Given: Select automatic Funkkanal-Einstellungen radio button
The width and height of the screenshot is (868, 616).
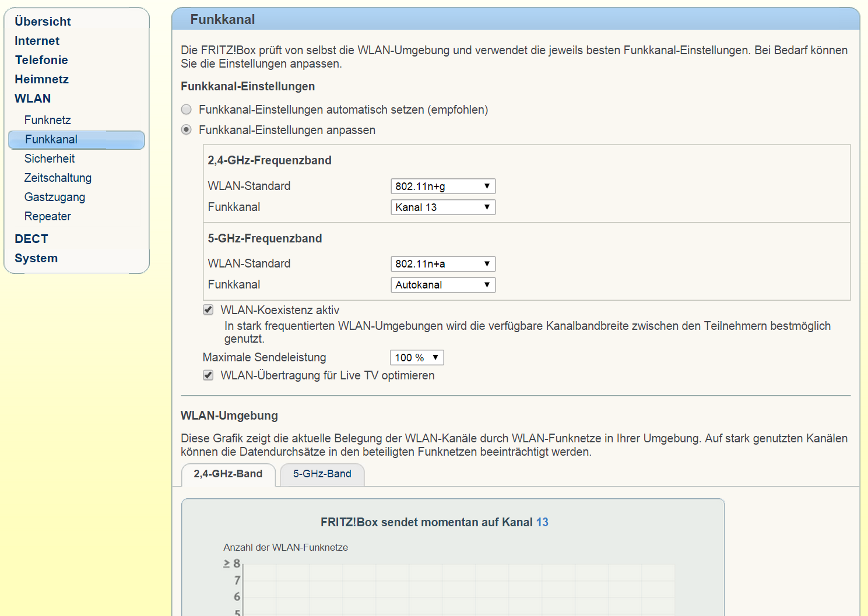Looking at the screenshot, I should pyautogui.click(x=187, y=110).
